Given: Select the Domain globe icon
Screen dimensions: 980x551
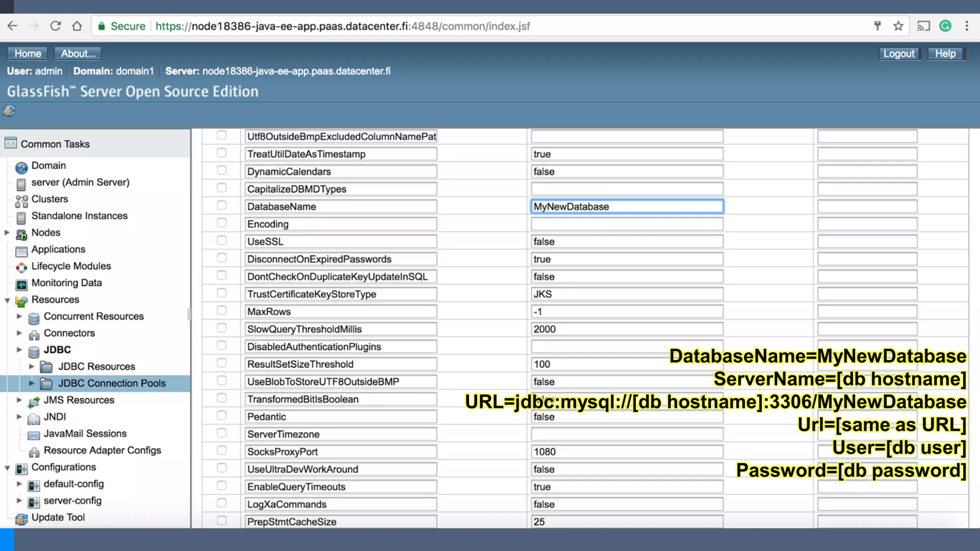Looking at the screenshot, I should tap(22, 167).
